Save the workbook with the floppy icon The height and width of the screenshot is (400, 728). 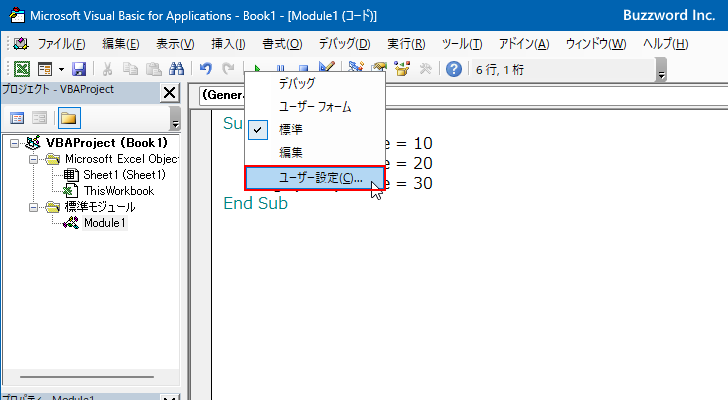click(x=79, y=69)
